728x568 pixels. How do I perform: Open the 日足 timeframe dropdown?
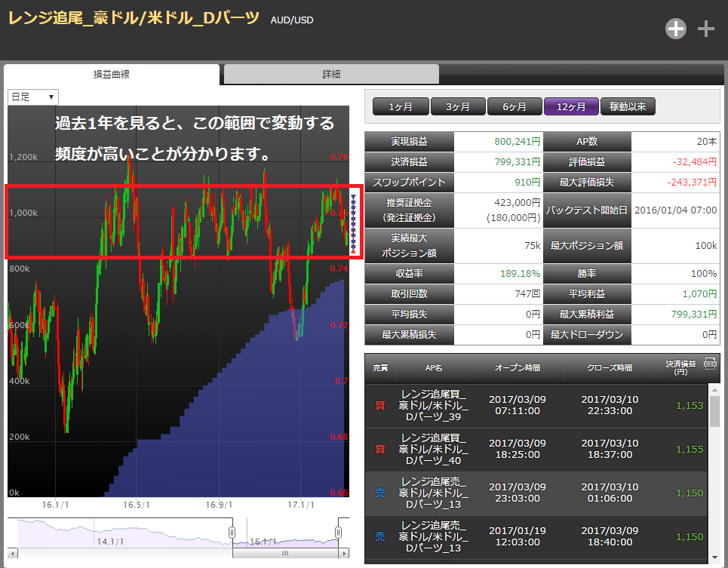coord(33,97)
